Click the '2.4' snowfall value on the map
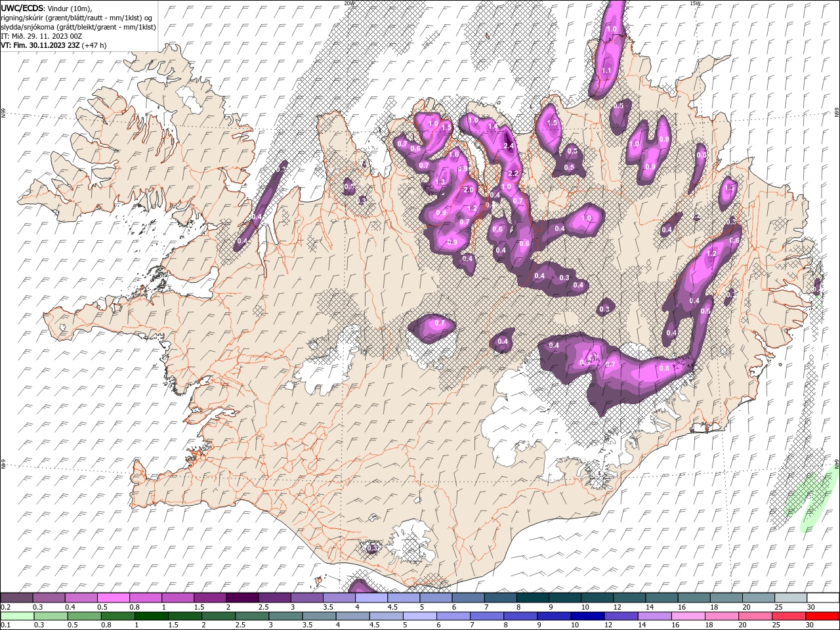 (509, 146)
